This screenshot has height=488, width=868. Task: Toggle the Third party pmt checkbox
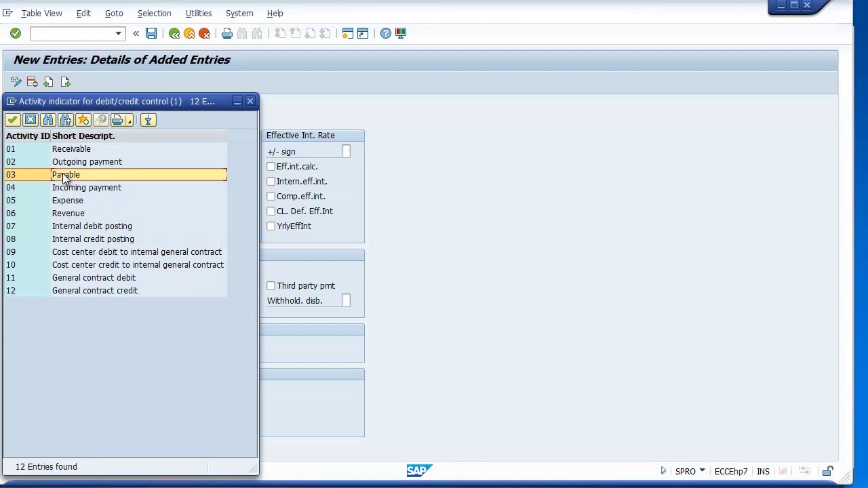click(x=271, y=285)
